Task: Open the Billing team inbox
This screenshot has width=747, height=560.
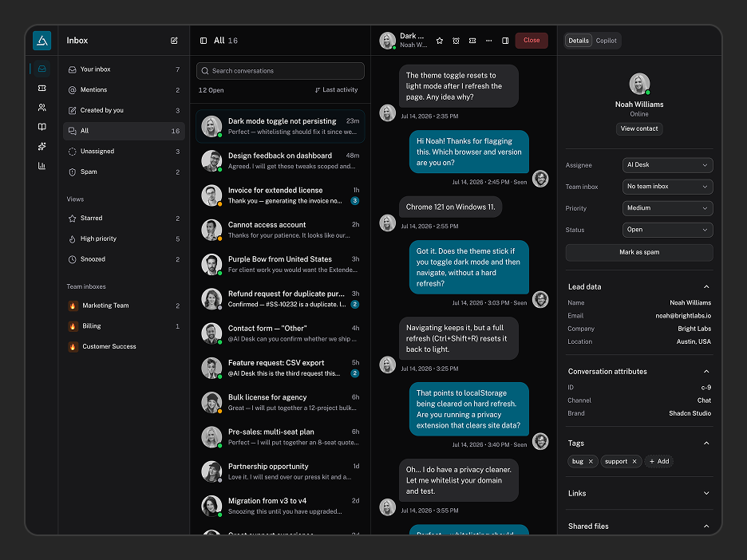Action: tap(124, 326)
